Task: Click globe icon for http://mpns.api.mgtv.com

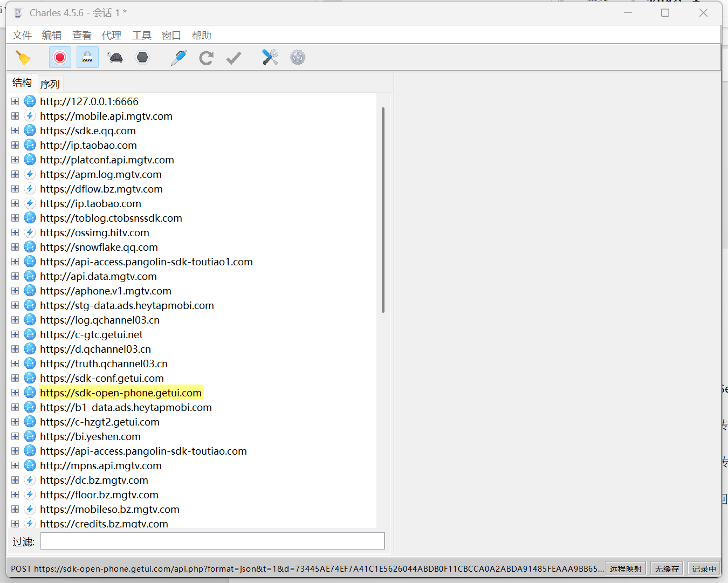Action: pyautogui.click(x=30, y=465)
